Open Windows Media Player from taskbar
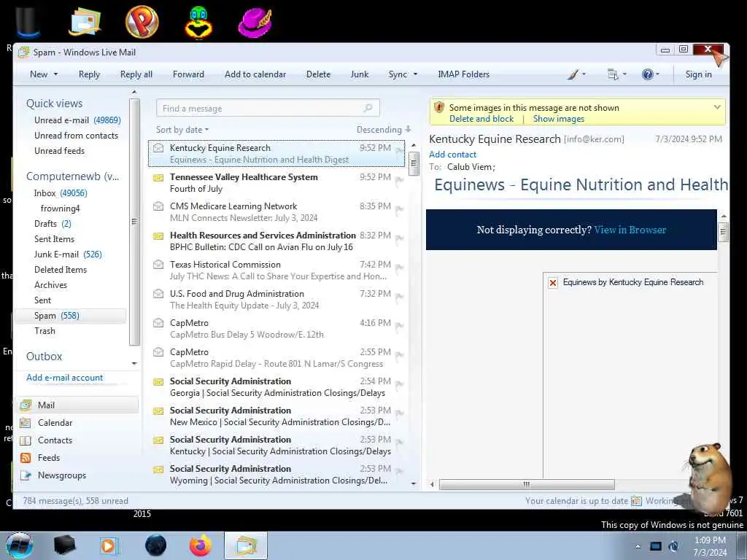The height and width of the screenshot is (560, 747). click(x=108, y=545)
